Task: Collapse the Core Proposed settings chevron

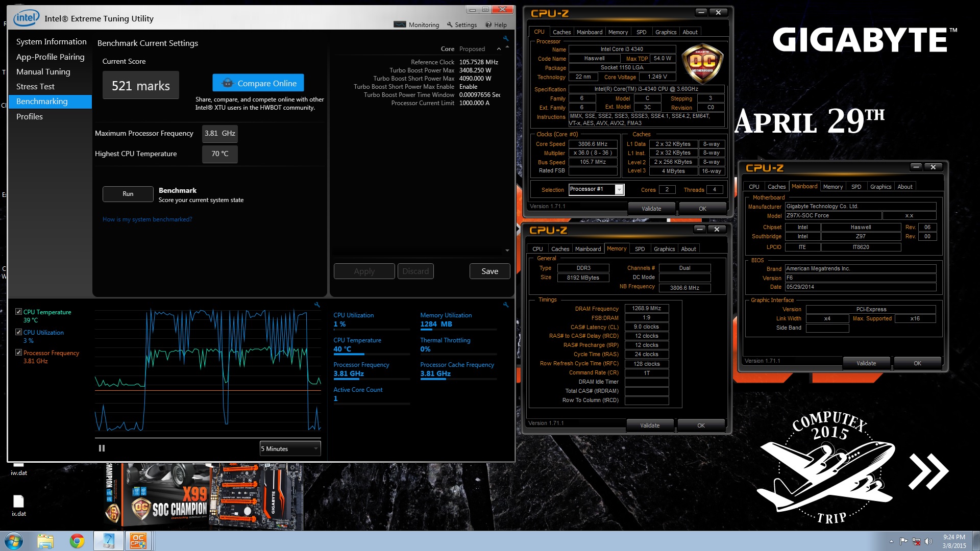Action: pos(499,49)
